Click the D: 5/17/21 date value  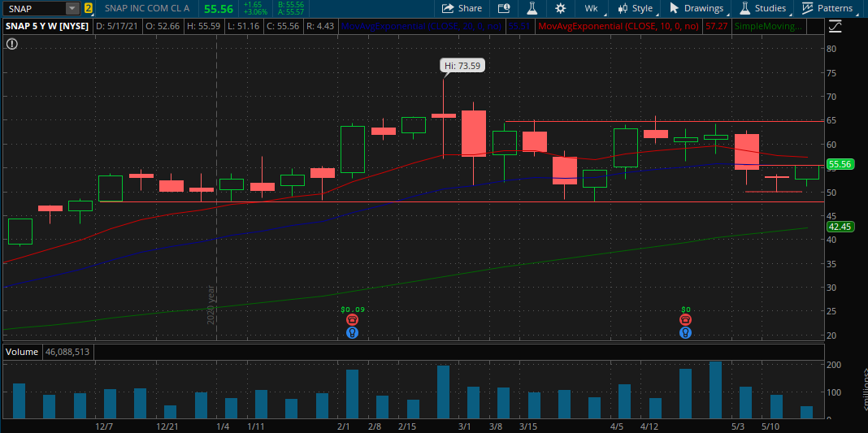click(117, 26)
